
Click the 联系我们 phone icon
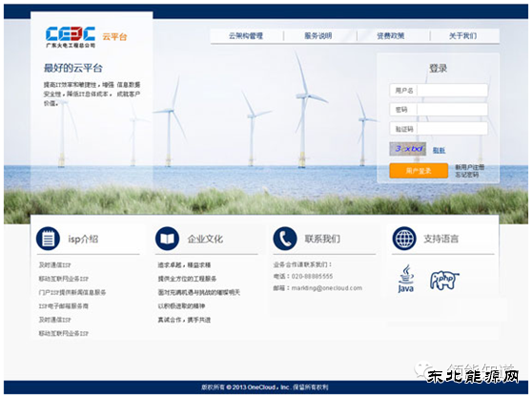tap(285, 239)
